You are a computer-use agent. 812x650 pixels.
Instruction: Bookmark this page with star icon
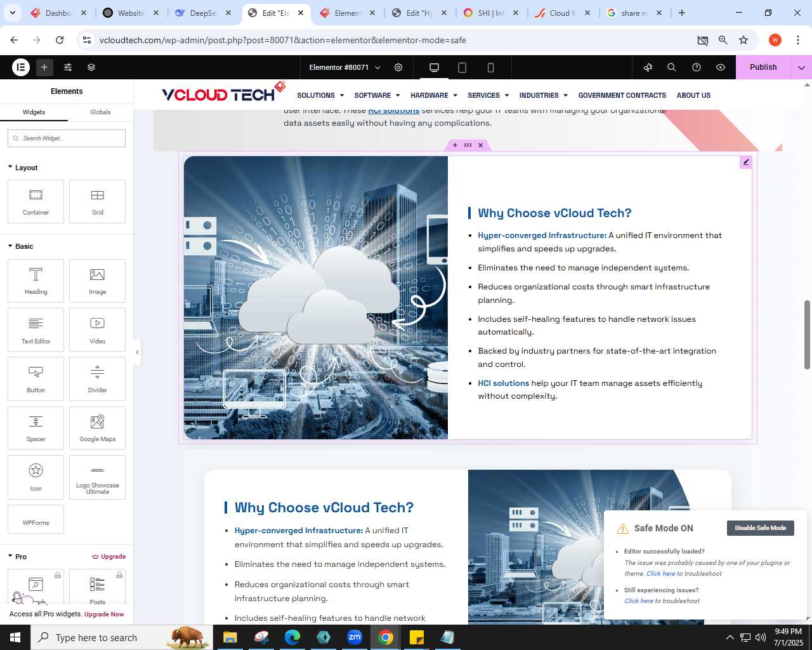(743, 40)
